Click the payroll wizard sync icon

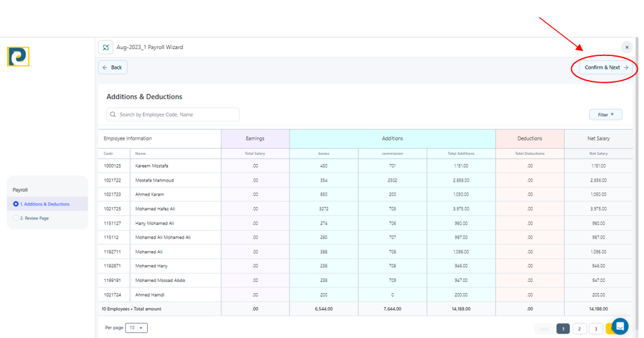pos(106,48)
